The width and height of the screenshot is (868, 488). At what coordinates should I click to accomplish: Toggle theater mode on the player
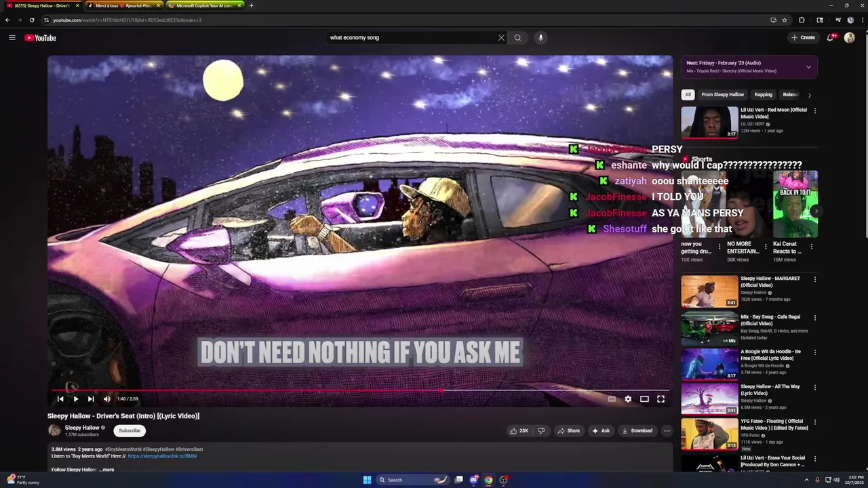click(644, 399)
